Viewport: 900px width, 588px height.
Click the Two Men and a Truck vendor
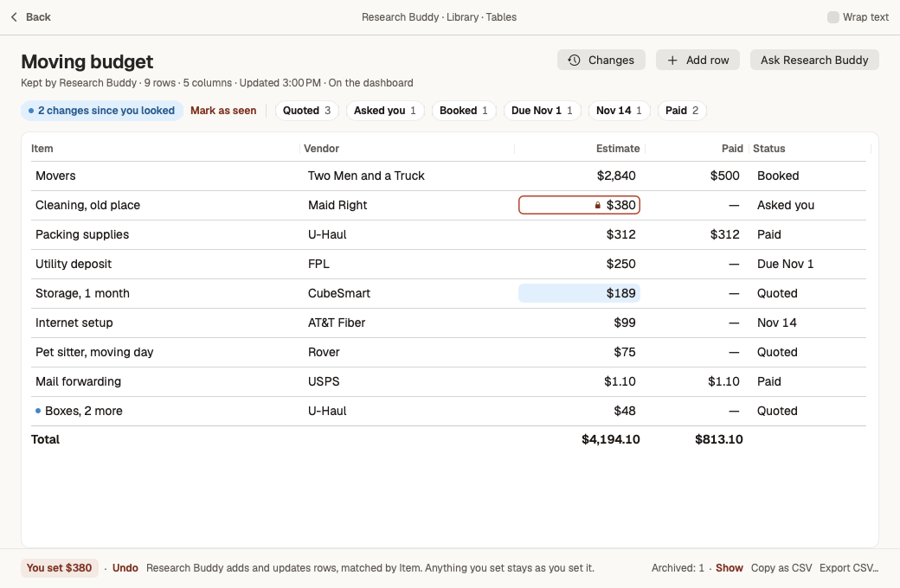(x=366, y=176)
